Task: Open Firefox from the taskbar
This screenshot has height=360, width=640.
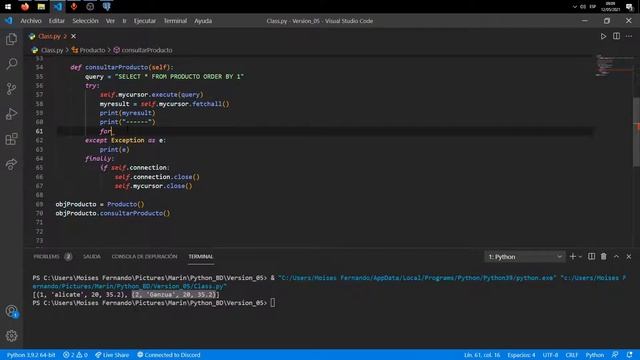Action: pyautogui.click(x=25, y=7)
